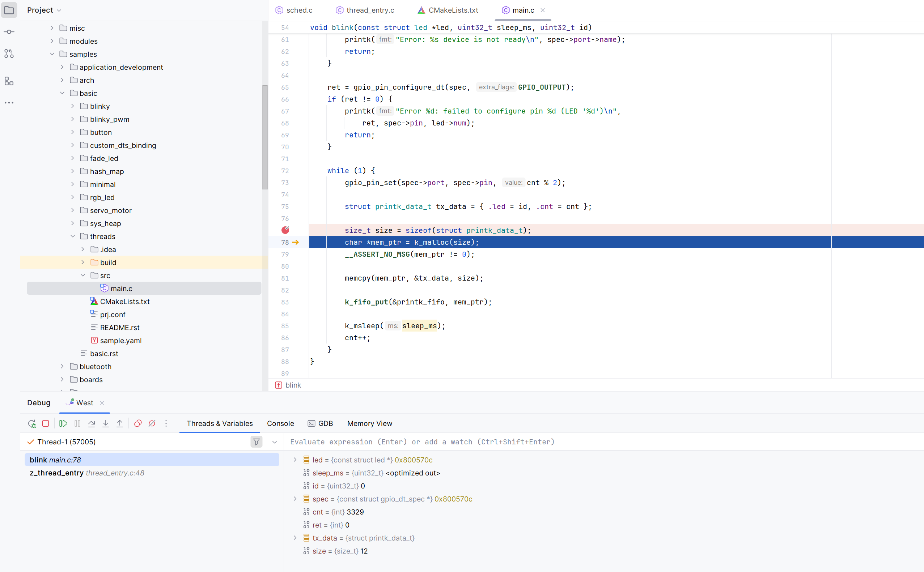Stop the debug session
This screenshot has height=572, width=924.
point(46,423)
